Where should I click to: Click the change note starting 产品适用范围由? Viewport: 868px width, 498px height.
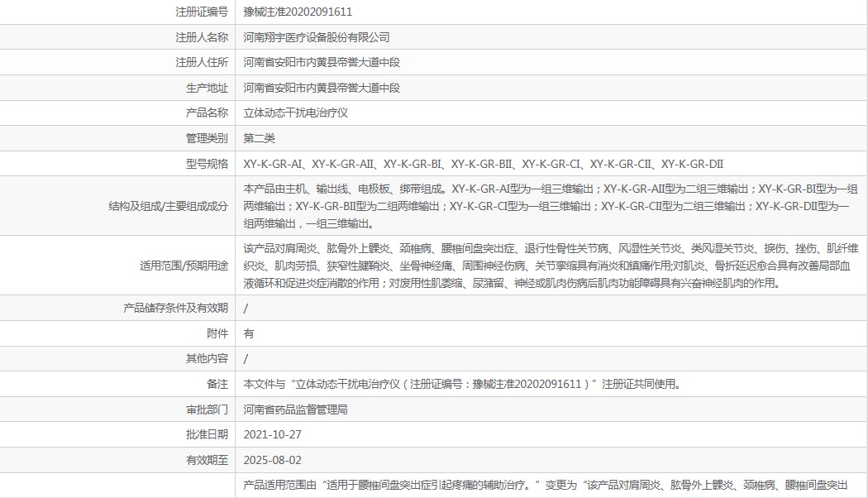(546, 486)
